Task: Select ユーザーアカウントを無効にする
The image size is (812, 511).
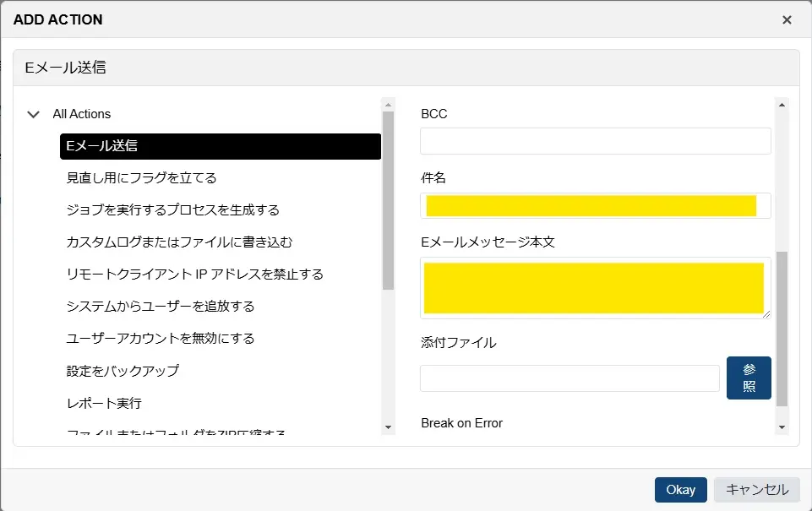Action: 161,339
